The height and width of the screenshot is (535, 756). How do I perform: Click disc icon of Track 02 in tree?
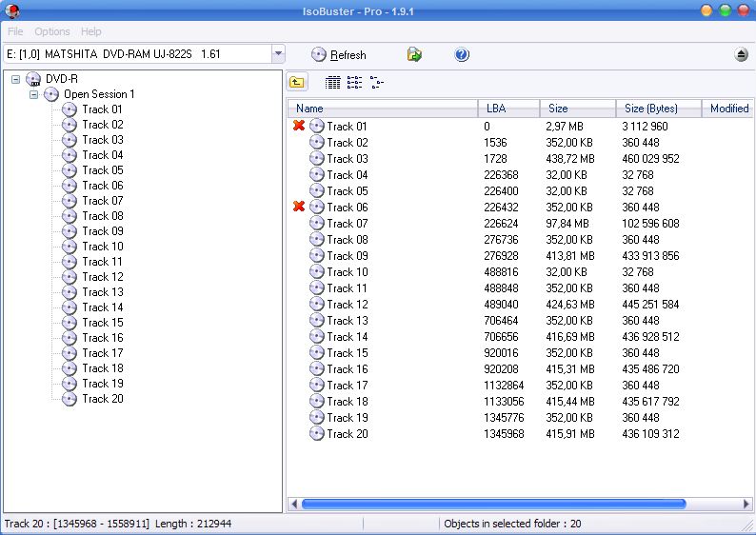coord(70,125)
